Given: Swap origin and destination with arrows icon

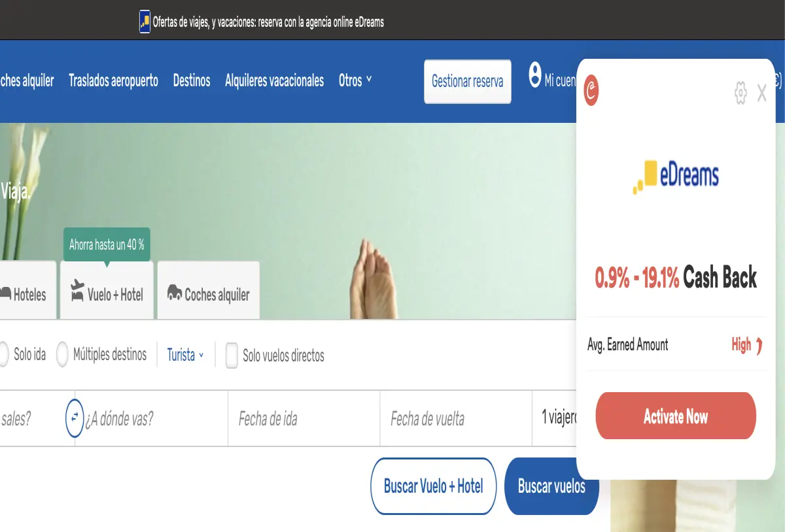Looking at the screenshot, I should (75, 418).
